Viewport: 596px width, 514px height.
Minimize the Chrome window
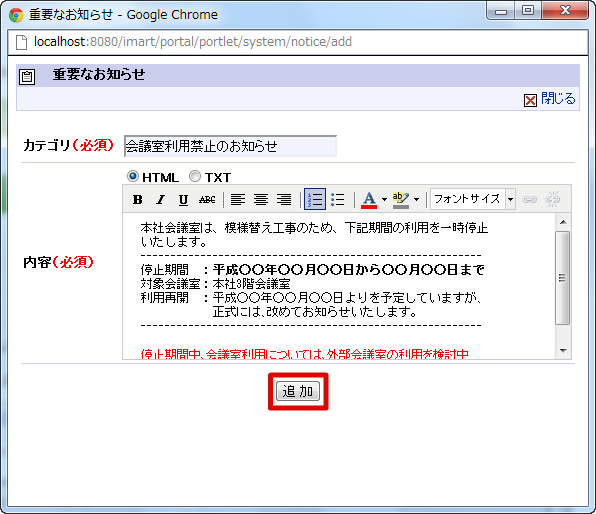point(501,11)
